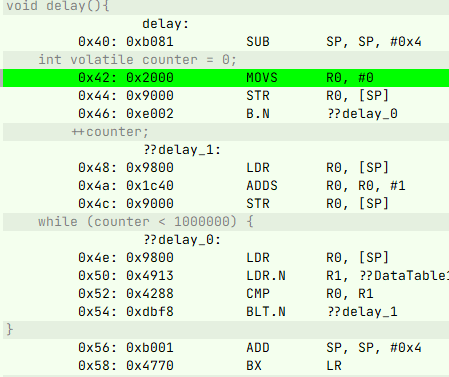Screen dimensions: 449x377
Task: Click the ADD SP, SP, #0x4 instruction
Action: (226, 348)
